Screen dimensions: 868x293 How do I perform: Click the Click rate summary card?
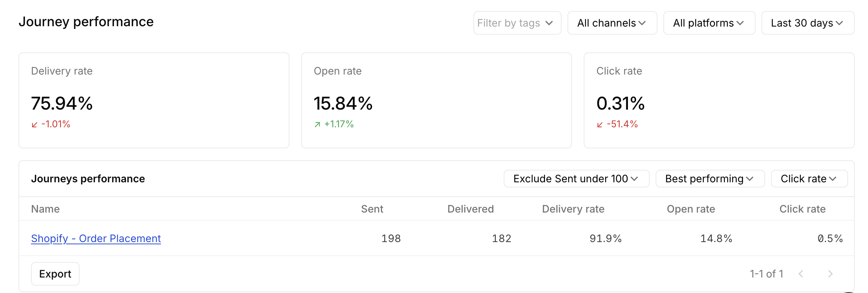pos(719,100)
